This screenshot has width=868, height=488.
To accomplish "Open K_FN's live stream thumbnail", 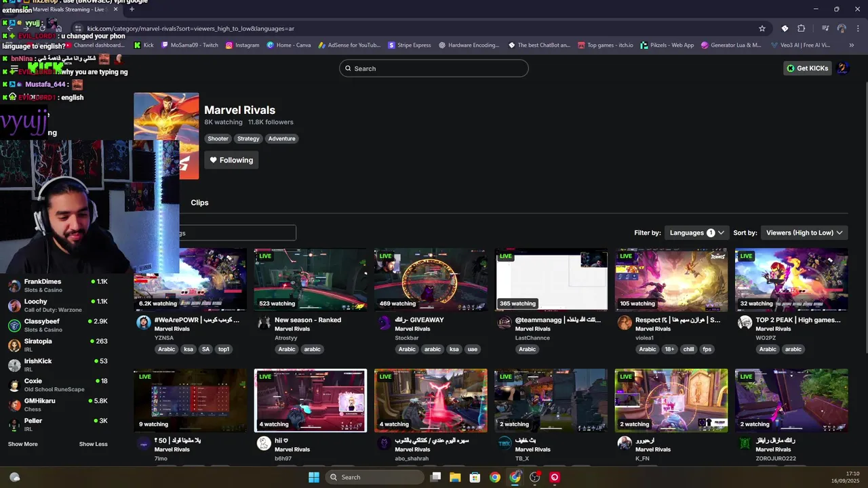I will 671,401.
